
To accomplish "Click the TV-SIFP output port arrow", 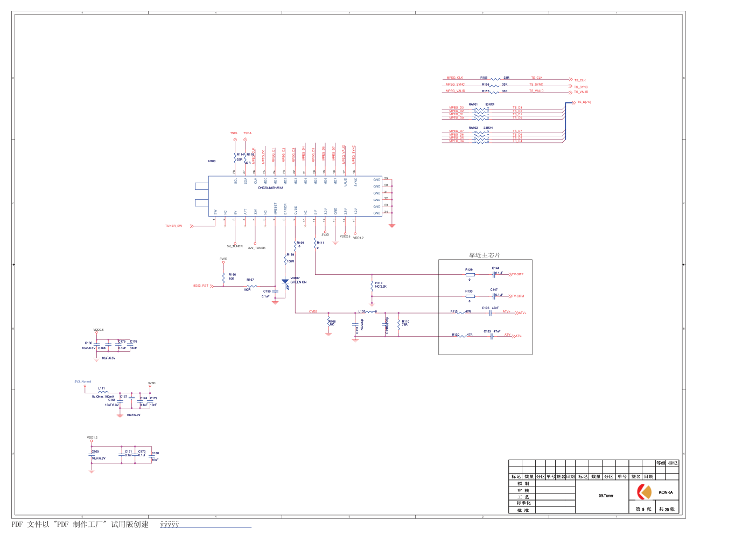I will click(x=509, y=275).
